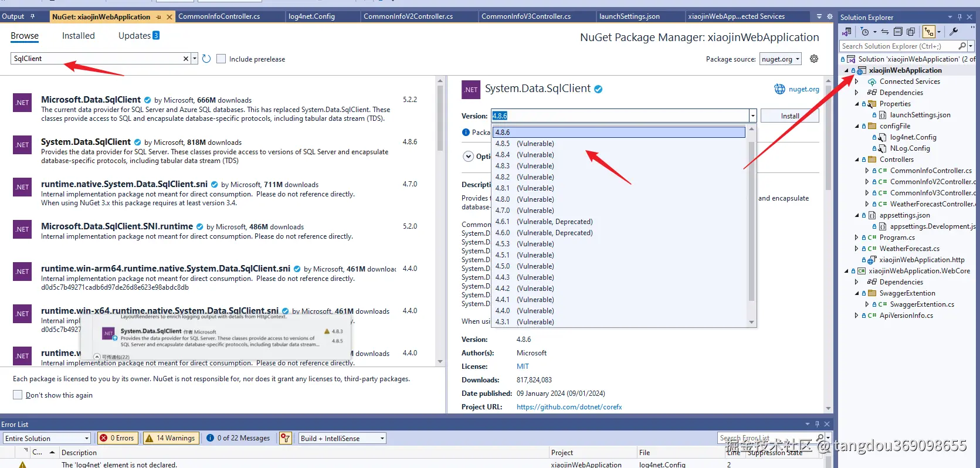Click Error List search magnifier icon
This screenshot has height=468, width=980.
pyautogui.click(x=820, y=438)
